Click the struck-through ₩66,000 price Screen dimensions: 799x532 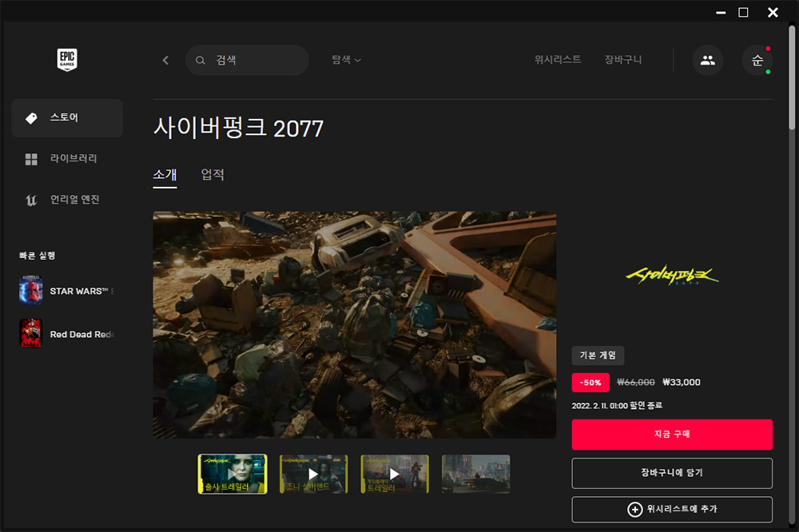[636, 382]
